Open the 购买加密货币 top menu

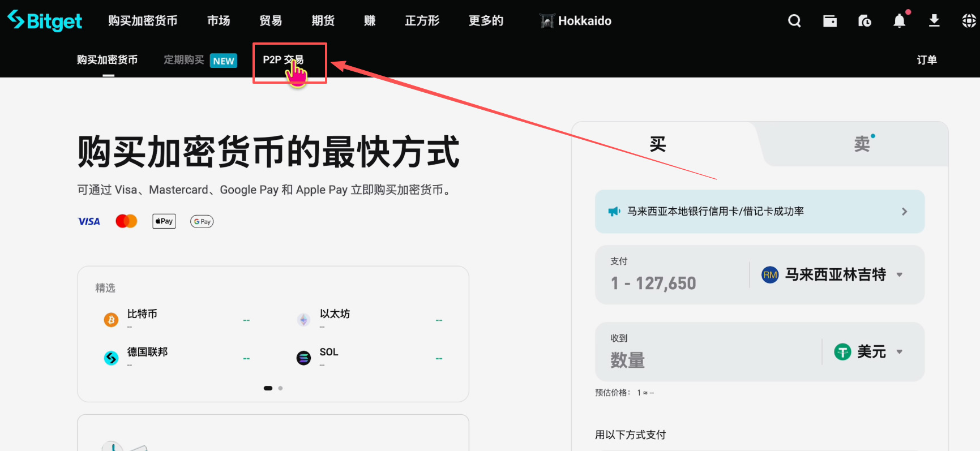point(143,21)
